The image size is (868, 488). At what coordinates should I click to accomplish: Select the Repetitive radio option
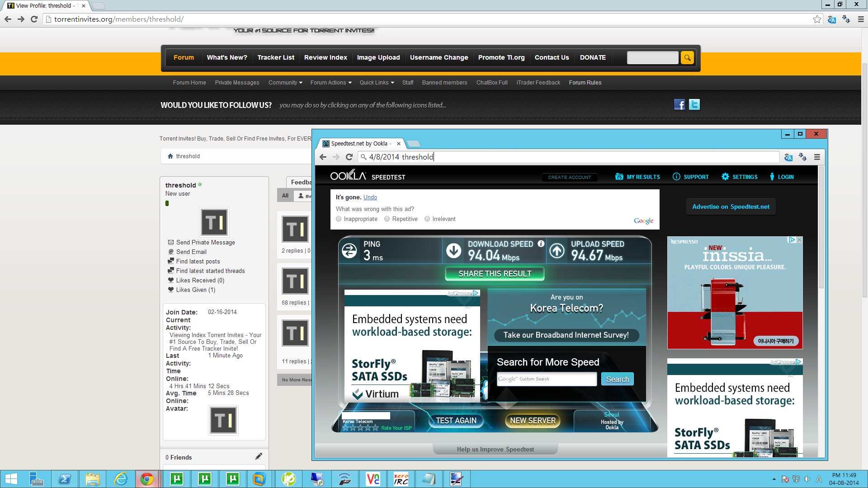click(x=387, y=219)
